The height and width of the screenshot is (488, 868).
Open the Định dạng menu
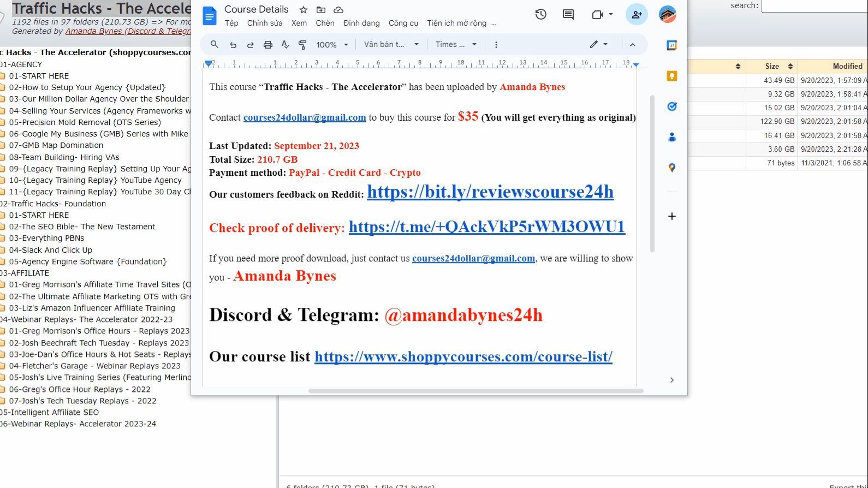click(361, 23)
